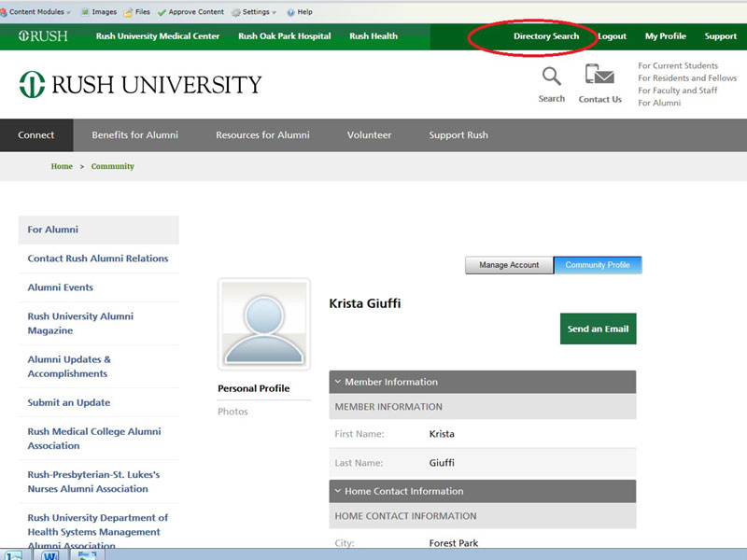
Task: Click the Logout link
Action: 612,36
